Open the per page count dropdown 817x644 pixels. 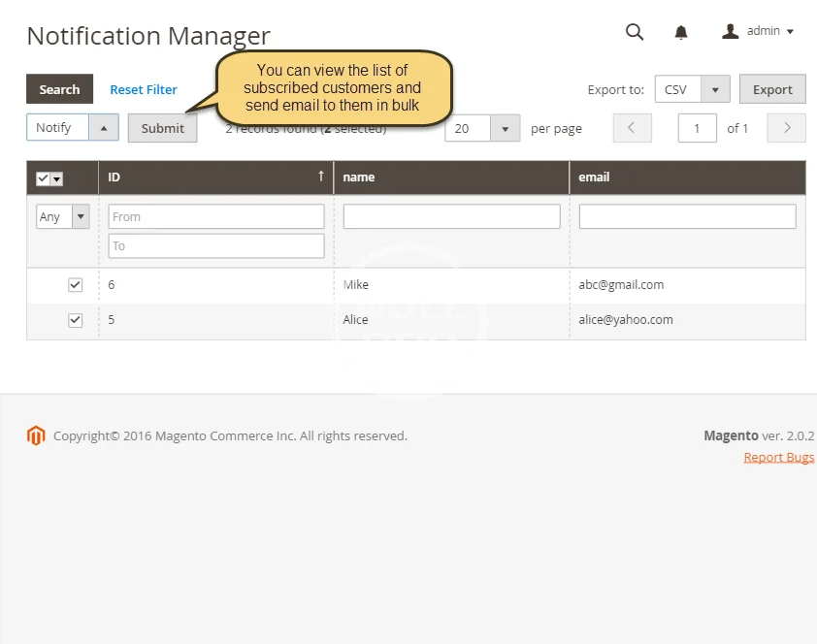click(505, 128)
